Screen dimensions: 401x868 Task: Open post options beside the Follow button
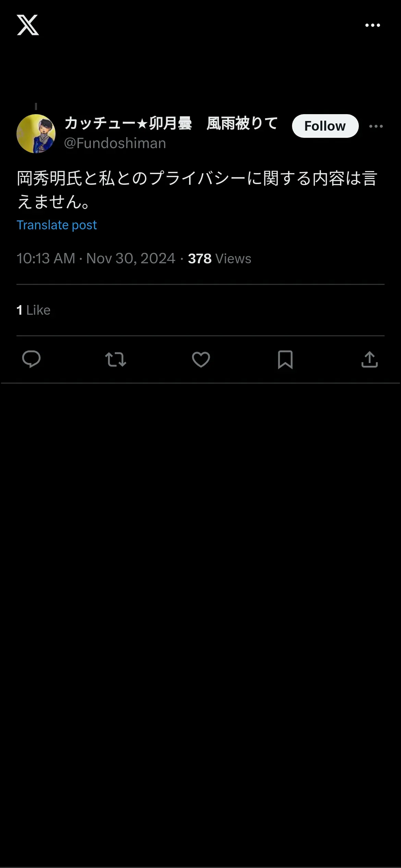[376, 126]
